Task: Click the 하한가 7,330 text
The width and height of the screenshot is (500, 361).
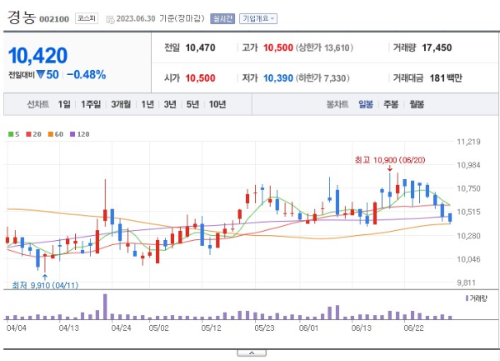Action: click(x=323, y=78)
